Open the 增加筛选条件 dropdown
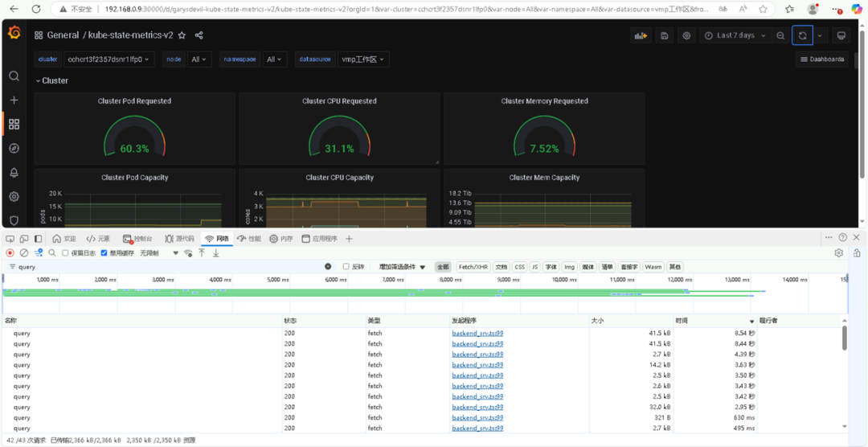This screenshot has height=447, width=868. [x=402, y=266]
